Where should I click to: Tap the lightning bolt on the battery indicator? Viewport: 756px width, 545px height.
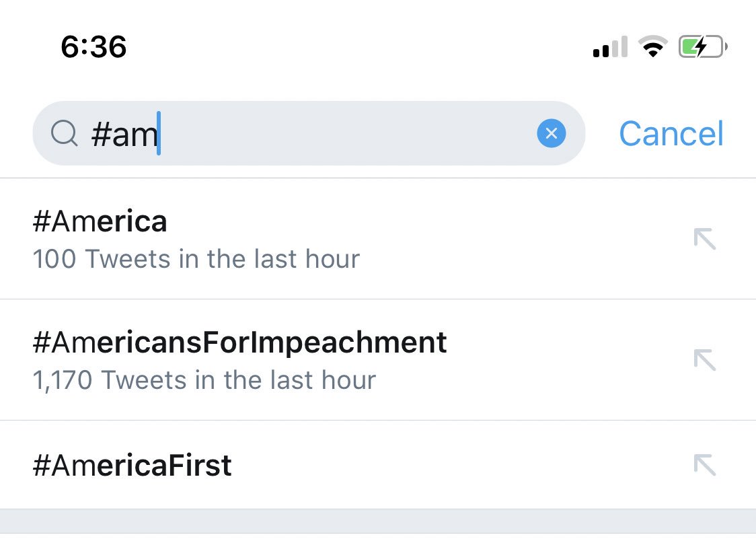click(x=700, y=47)
